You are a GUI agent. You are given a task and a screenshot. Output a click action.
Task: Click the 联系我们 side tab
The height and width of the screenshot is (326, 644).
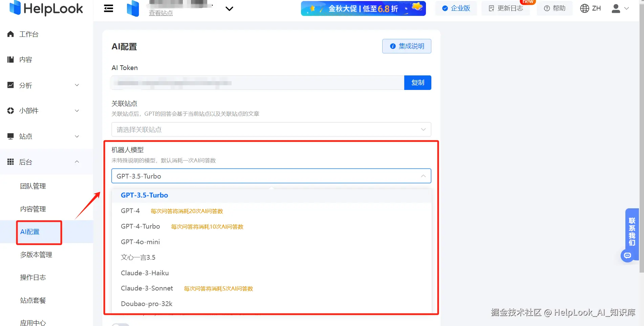coord(632,232)
